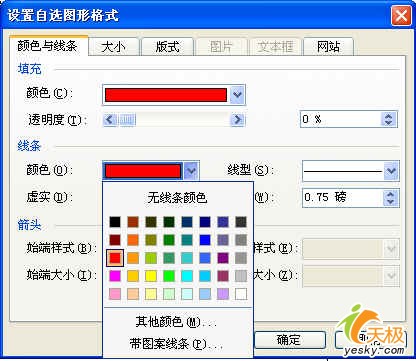Pick the pure blue swatch
416x361 pixels.
[x=205, y=240]
